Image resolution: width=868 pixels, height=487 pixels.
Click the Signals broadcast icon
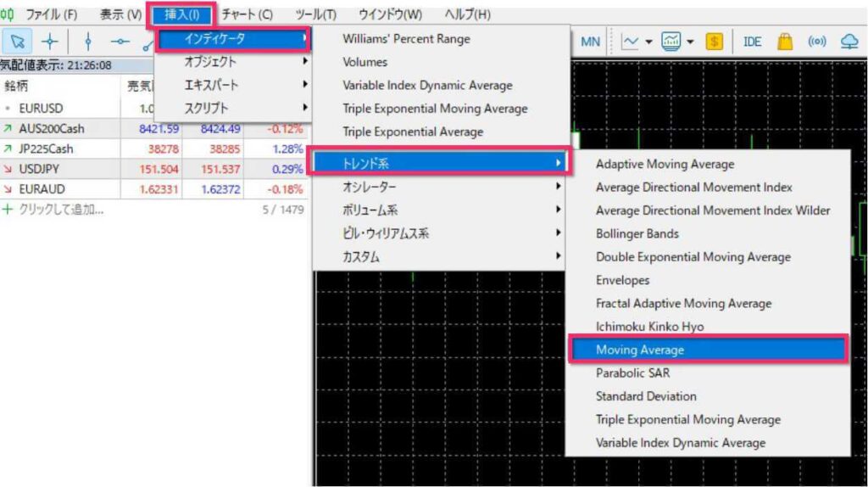tap(817, 42)
